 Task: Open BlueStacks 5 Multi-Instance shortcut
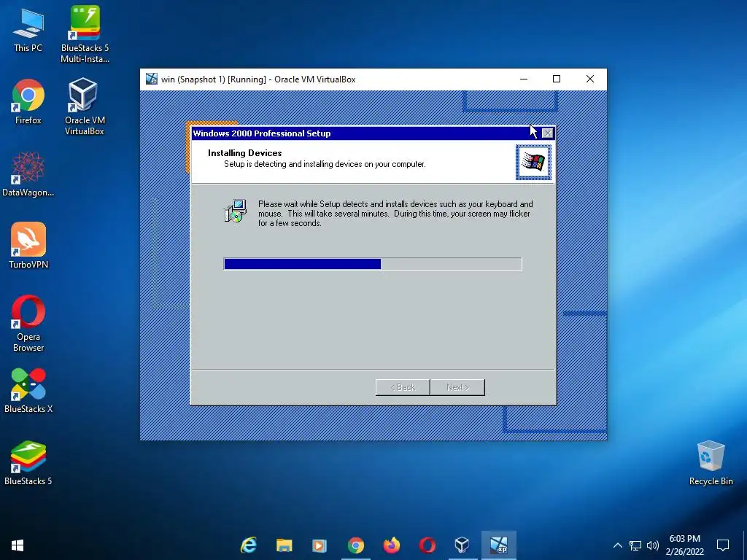tap(85, 34)
